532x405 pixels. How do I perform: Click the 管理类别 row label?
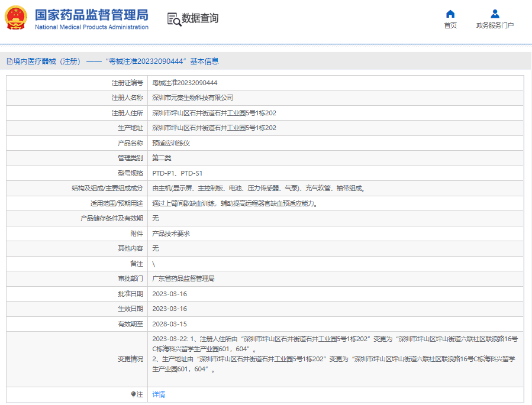(130, 158)
